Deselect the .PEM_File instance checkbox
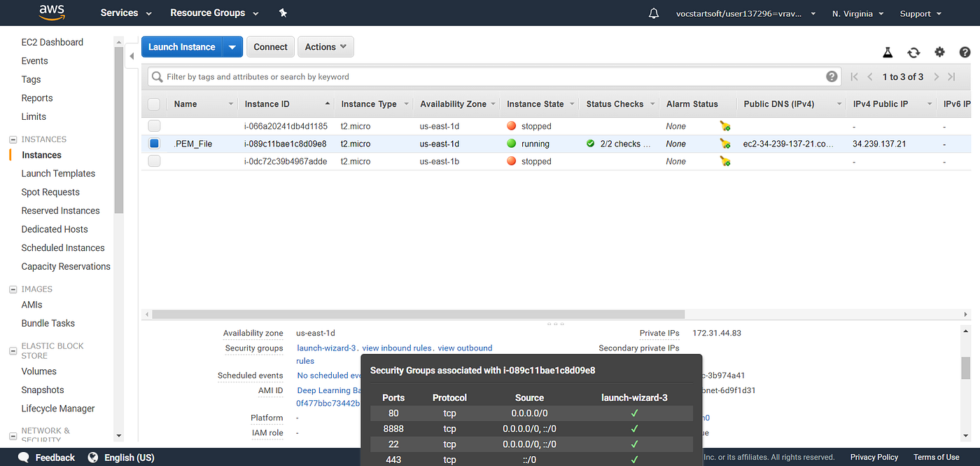 point(153,144)
